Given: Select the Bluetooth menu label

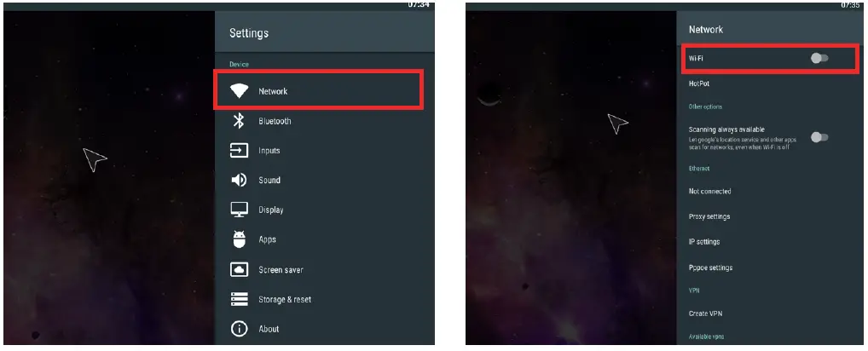Looking at the screenshot, I should click(275, 121).
